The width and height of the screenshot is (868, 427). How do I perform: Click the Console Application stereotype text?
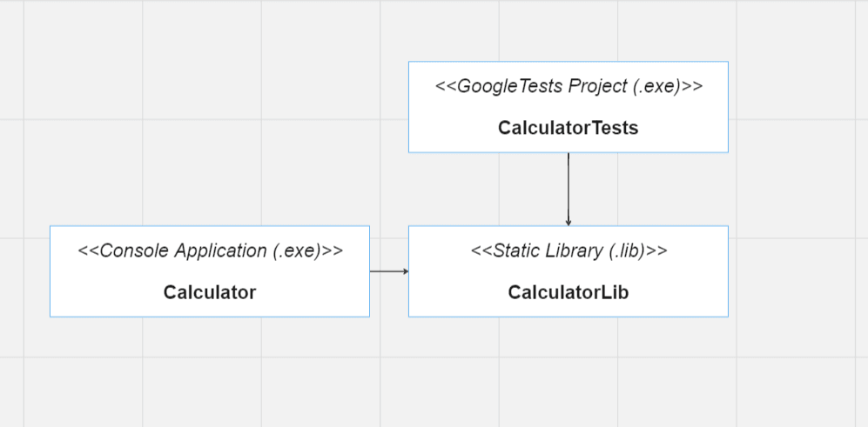click(x=210, y=250)
